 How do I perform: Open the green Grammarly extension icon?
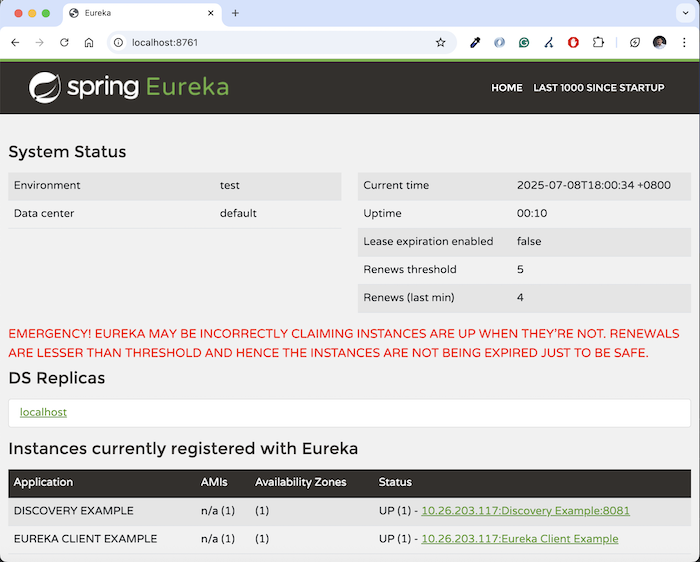point(524,42)
